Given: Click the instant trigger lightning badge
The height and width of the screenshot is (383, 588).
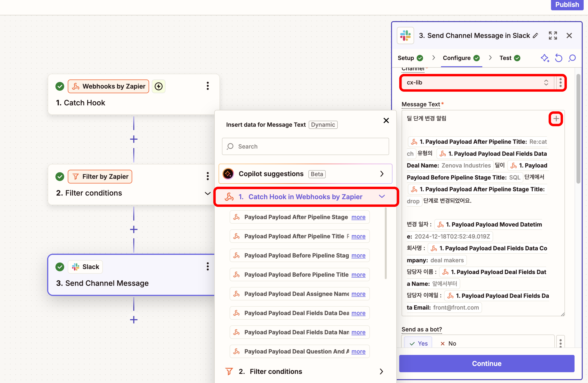Looking at the screenshot, I should point(158,86).
